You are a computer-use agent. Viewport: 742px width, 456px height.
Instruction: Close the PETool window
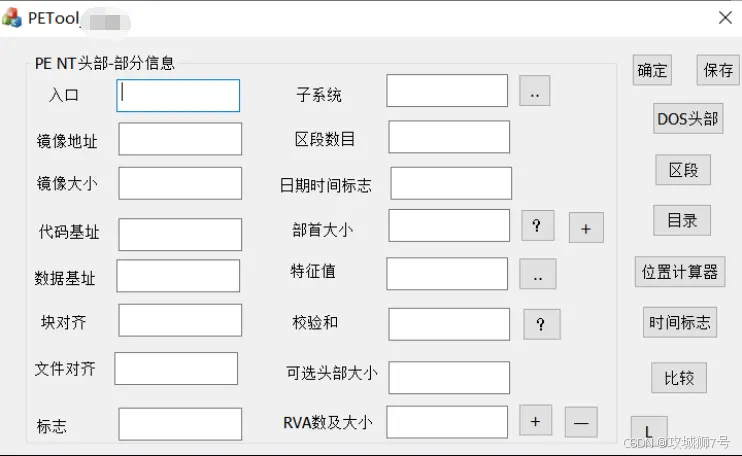tap(725, 18)
